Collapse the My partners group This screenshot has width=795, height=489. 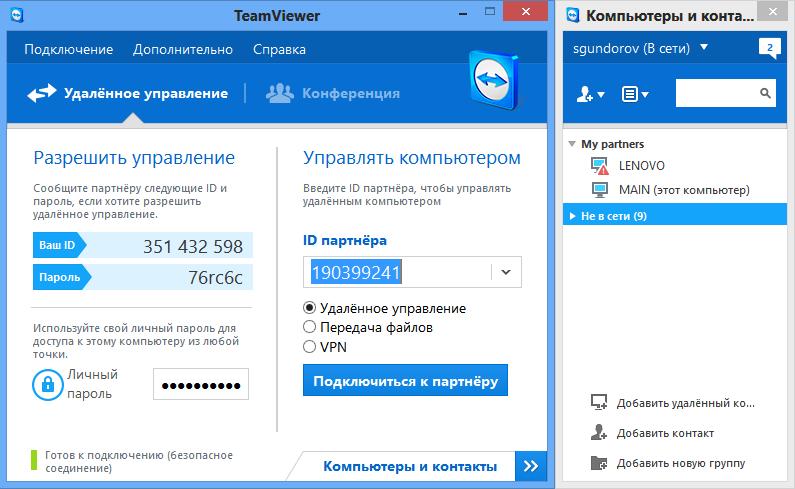coord(572,144)
